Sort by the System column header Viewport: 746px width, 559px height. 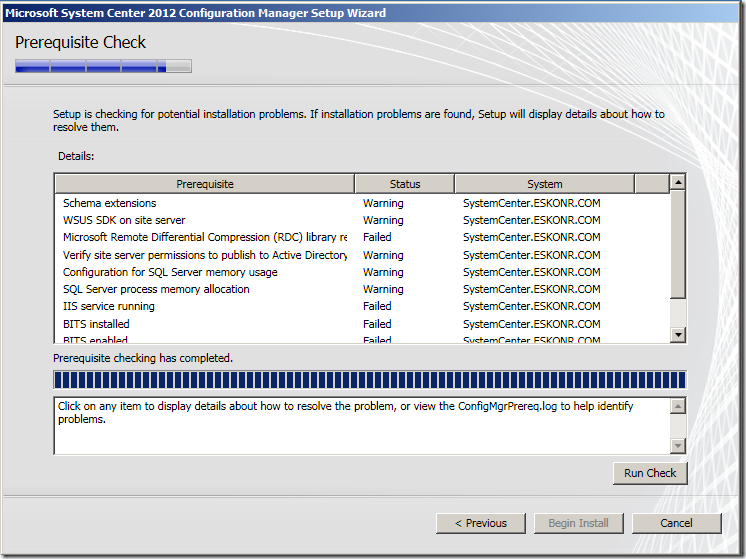click(x=544, y=184)
